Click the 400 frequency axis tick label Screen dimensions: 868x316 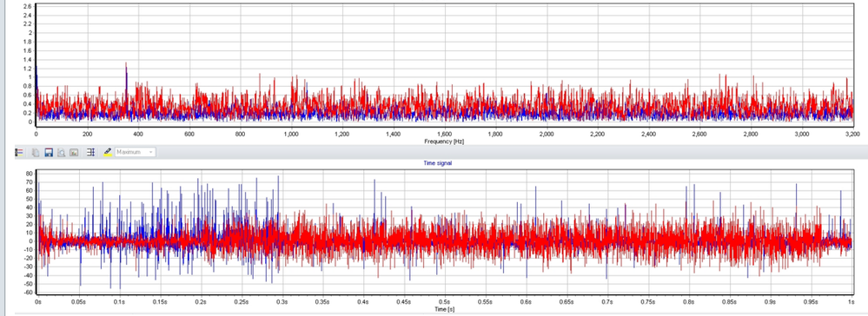point(138,135)
